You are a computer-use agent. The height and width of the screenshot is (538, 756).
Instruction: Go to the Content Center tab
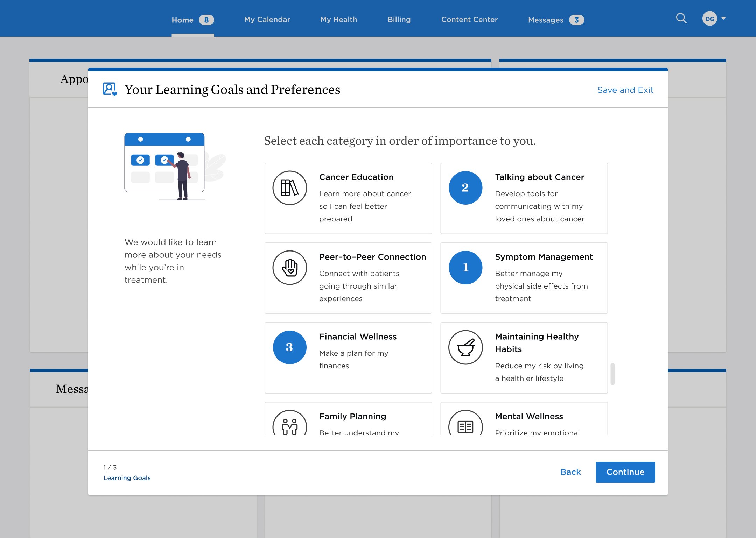point(469,20)
